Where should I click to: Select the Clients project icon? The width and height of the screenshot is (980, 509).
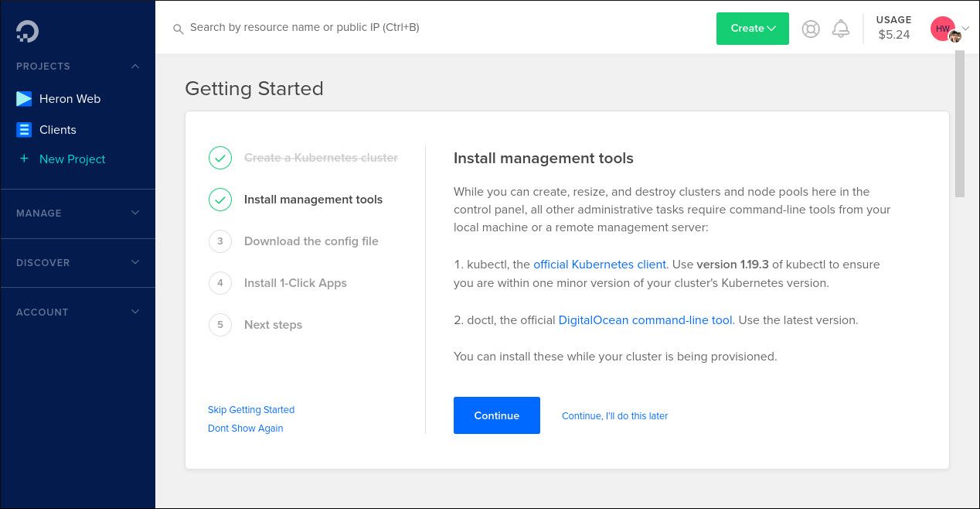click(x=24, y=129)
